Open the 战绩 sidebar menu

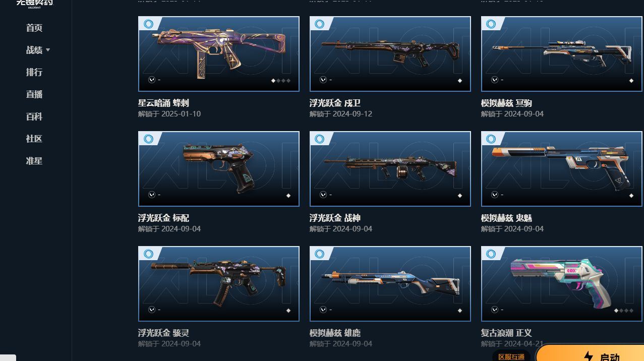(34, 50)
